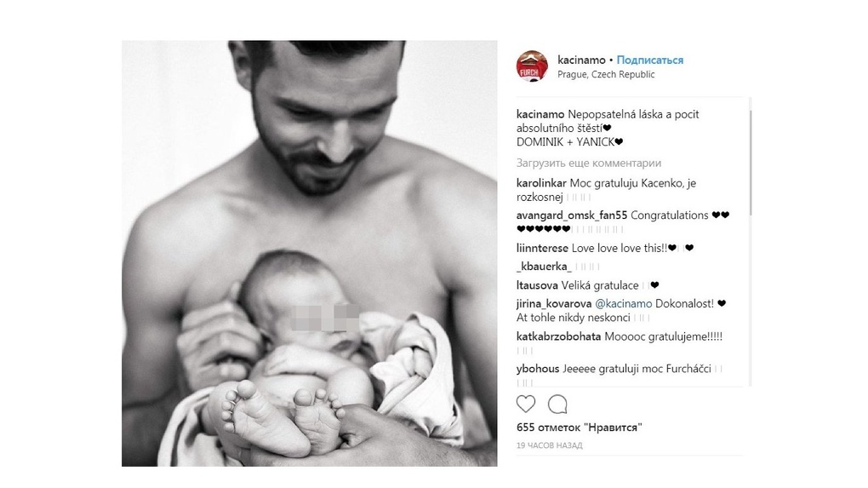Open post timestamp 19 часов назад
Screen dimensions: 868x488
[549, 445]
